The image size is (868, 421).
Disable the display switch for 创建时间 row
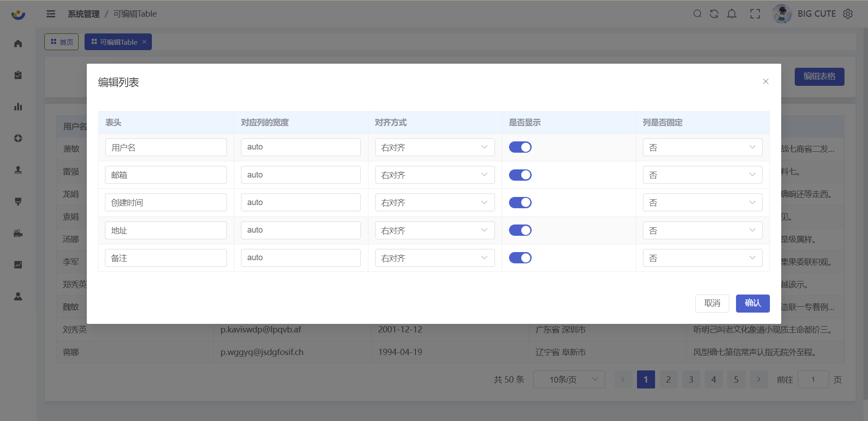click(x=520, y=203)
